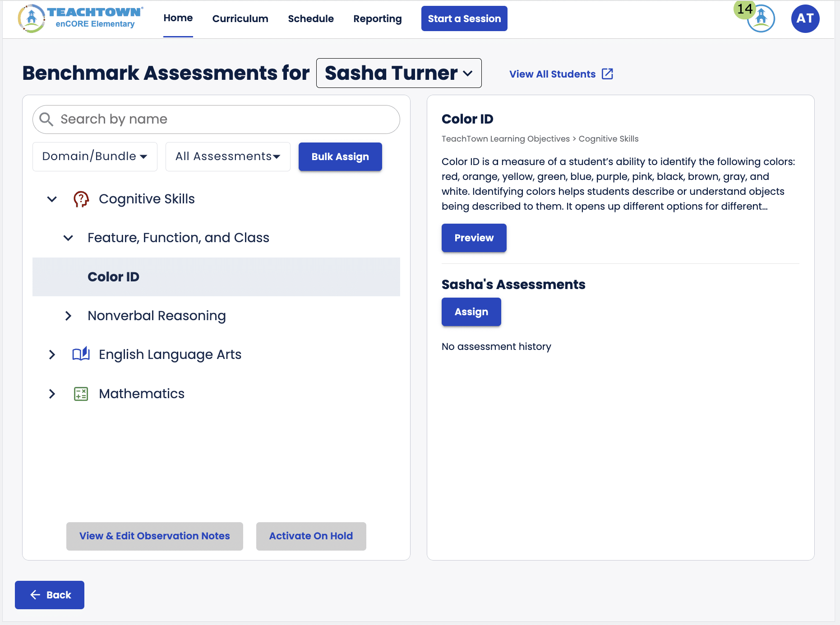Click the TeachTown enCORE Elementary logo
The width and height of the screenshot is (840, 625).
(79, 18)
